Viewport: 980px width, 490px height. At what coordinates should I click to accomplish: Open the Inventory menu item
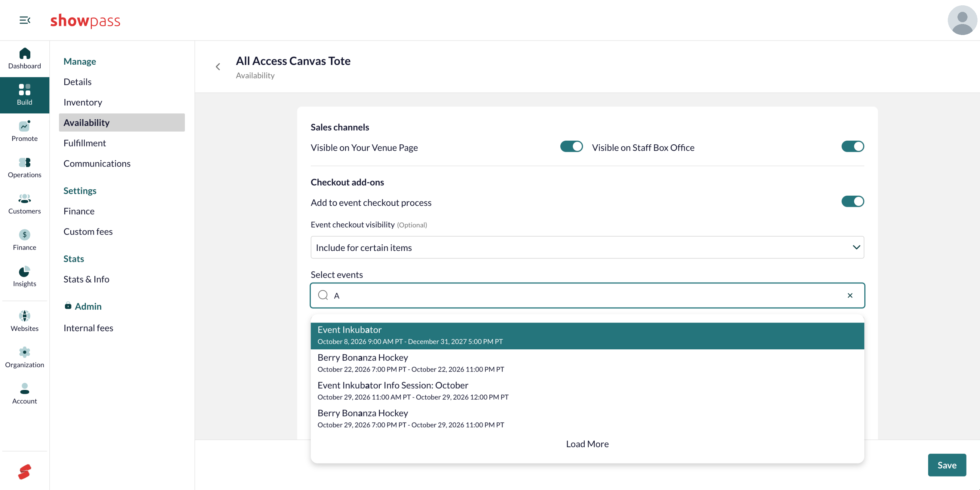click(x=83, y=102)
